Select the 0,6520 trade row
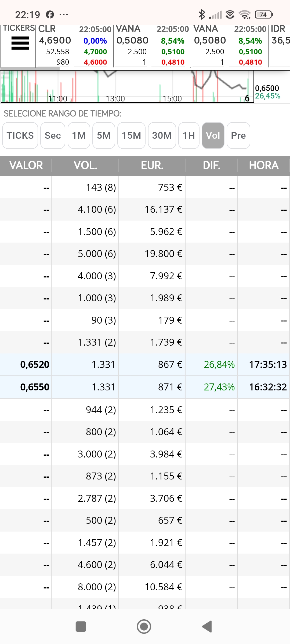Image resolution: width=290 pixels, height=644 pixels. tap(145, 364)
